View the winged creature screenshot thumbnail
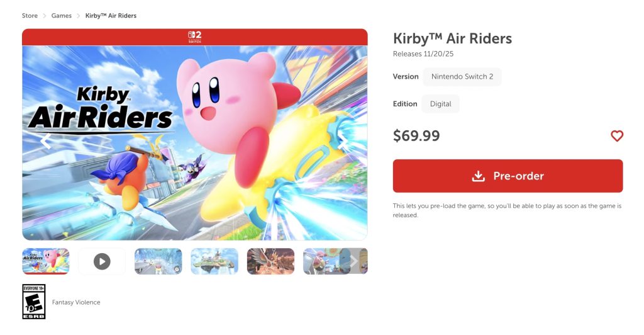The height and width of the screenshot is (335, 644). click(x=270, y=261)
